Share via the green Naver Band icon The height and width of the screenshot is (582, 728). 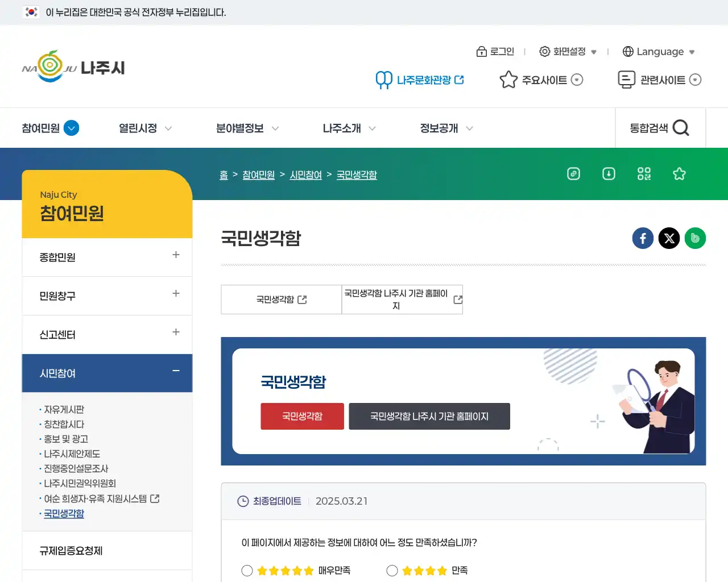click(695, 238)
